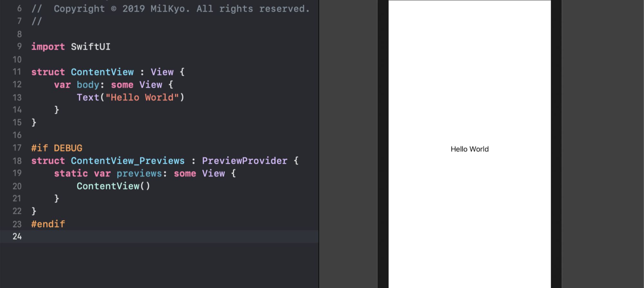Click the body property on line 12
644x288 pixels.
tap(88, 85)
